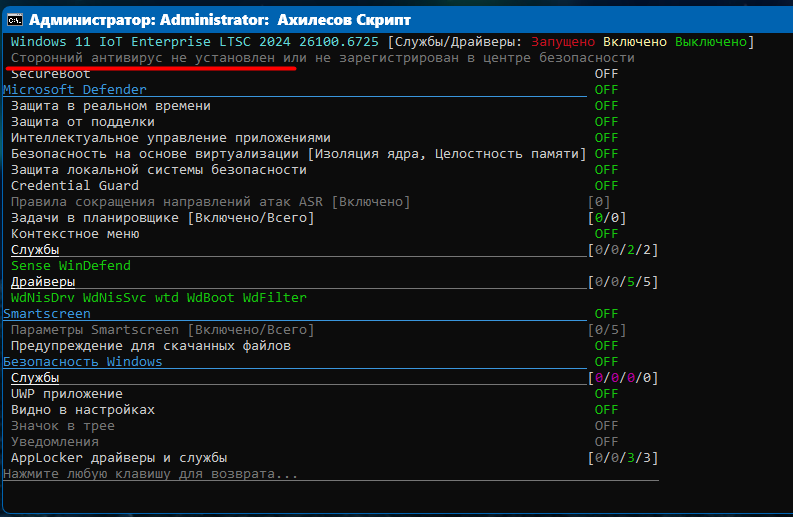793x517 pixels.
Task: Click the Видно в настройках row
Action: [83, 410]
